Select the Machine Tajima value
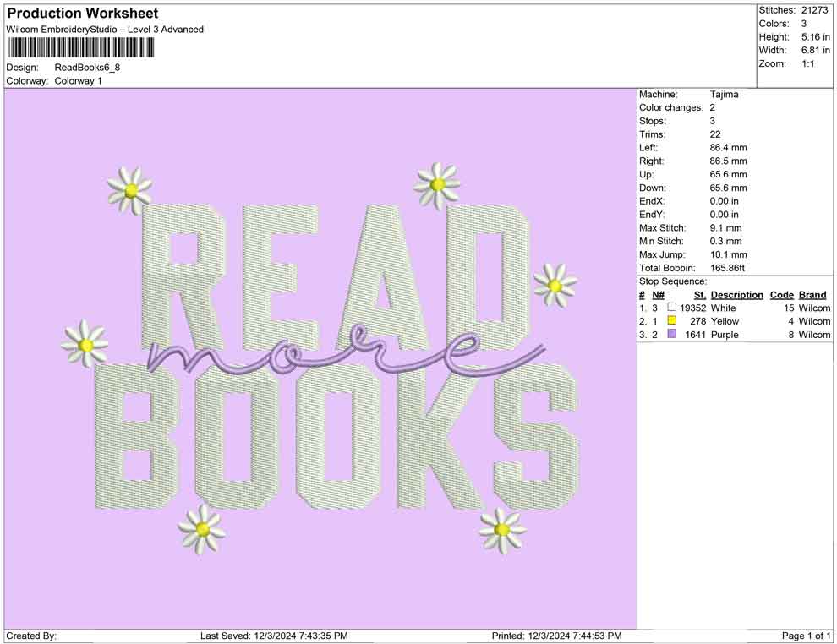This screenshot has height=644, width=837. point(724,95)
